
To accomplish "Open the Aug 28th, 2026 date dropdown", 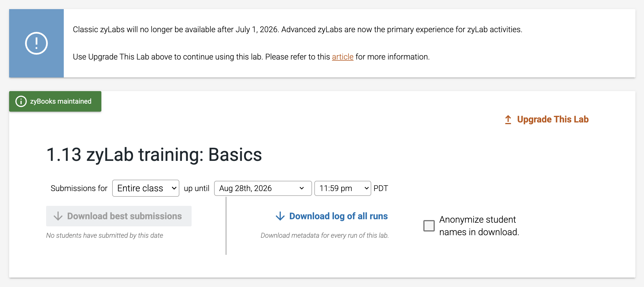I will coord(263,188).
